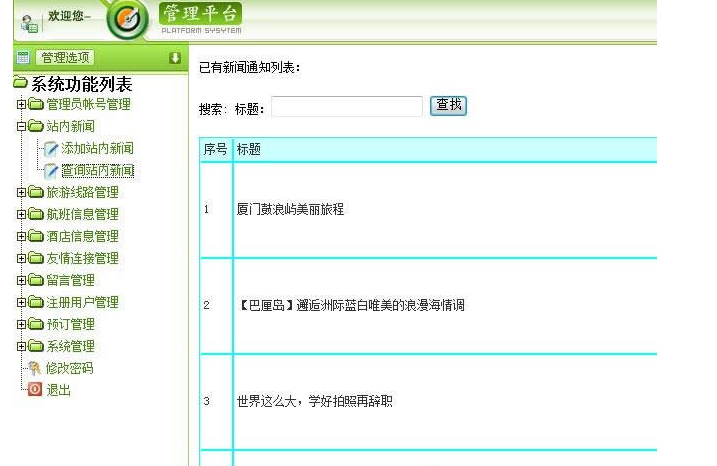Image resolution: width=717 pixels, height=466 pixels.
Task: Click news title 世界这么大，学好拍照再辞职
Action: (x=315, y=401)
